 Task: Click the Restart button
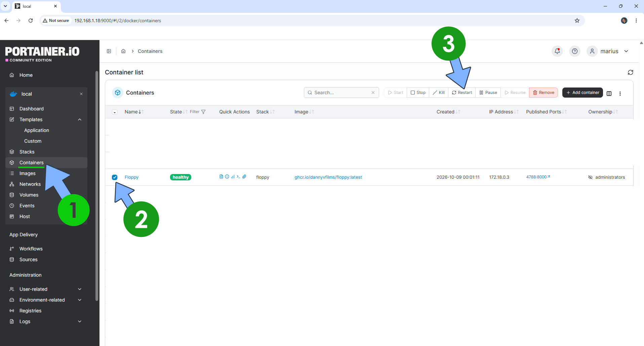pos(462,93)
